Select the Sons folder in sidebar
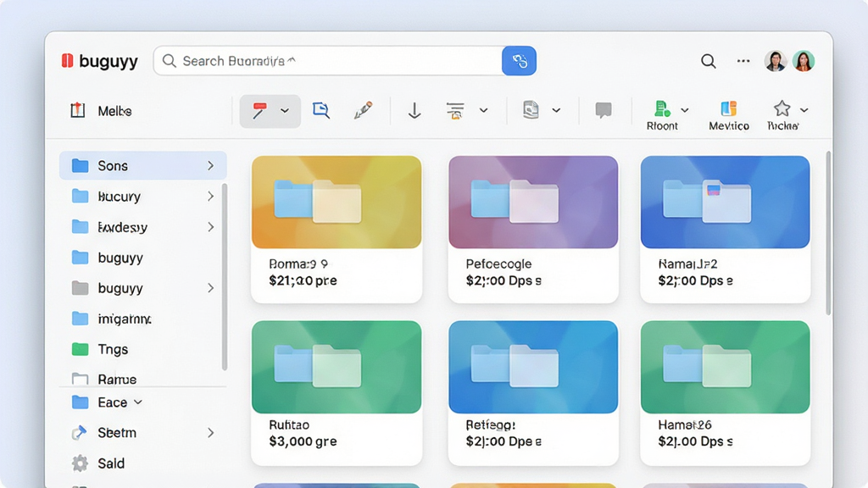The image size is (868, 488). (142, 165)
